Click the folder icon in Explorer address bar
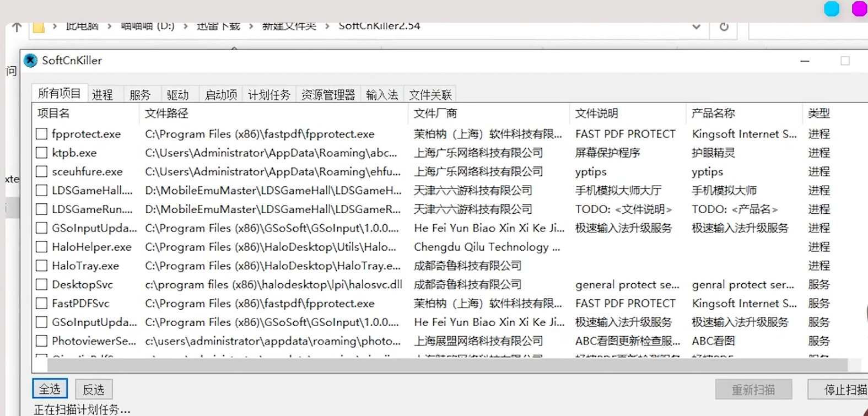Image resolution: width=868 pixels, height=416 pixels. click(39, 28)
